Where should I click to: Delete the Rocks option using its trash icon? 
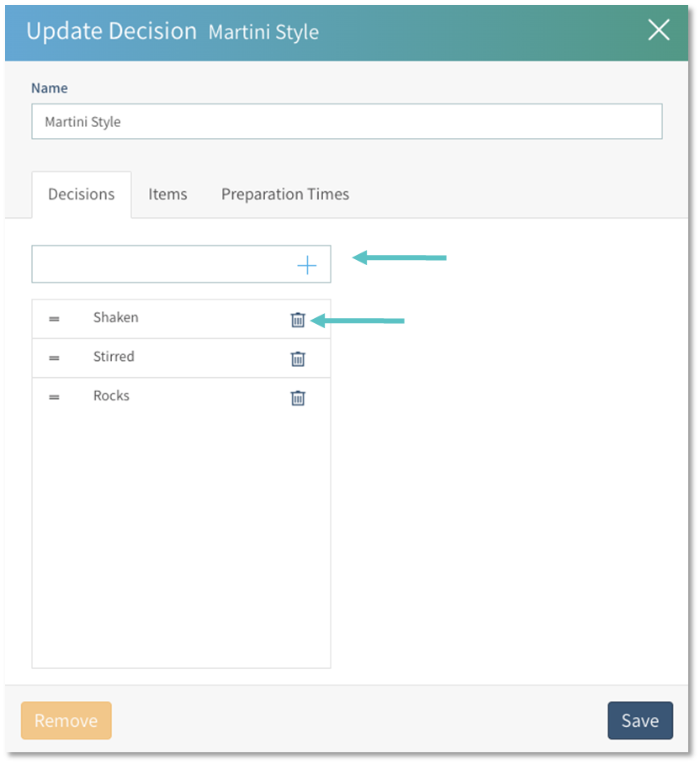coord(297,397)
